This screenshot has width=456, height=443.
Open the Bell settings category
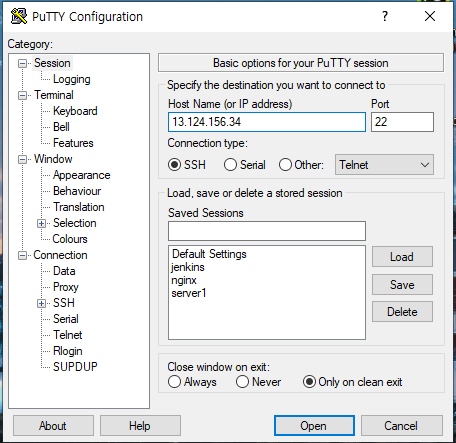[x=61, y=127]
